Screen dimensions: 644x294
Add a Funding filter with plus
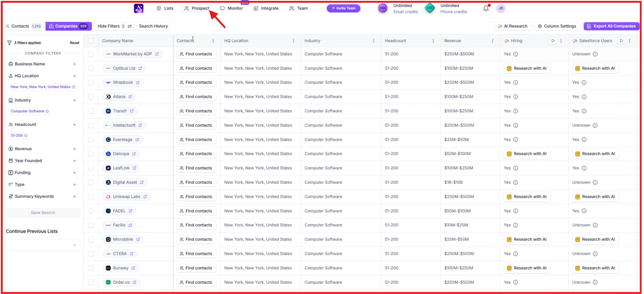tap(74, 173)
